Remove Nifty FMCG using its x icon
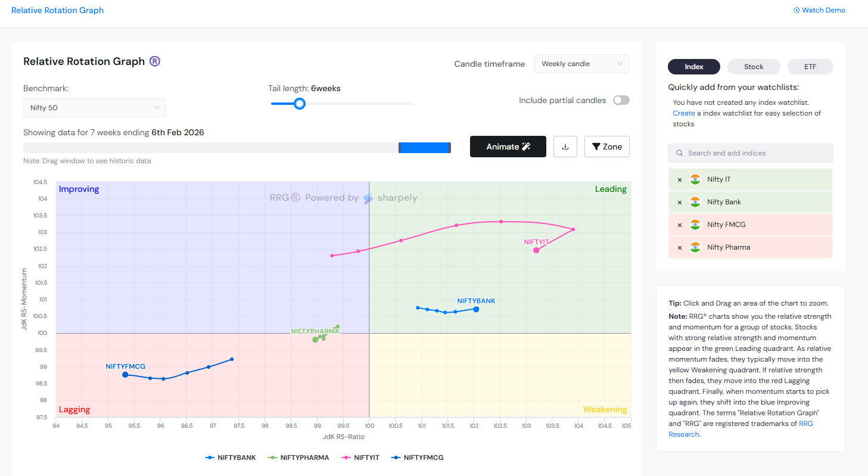868x476 pixels. click(x=680, y=225)
